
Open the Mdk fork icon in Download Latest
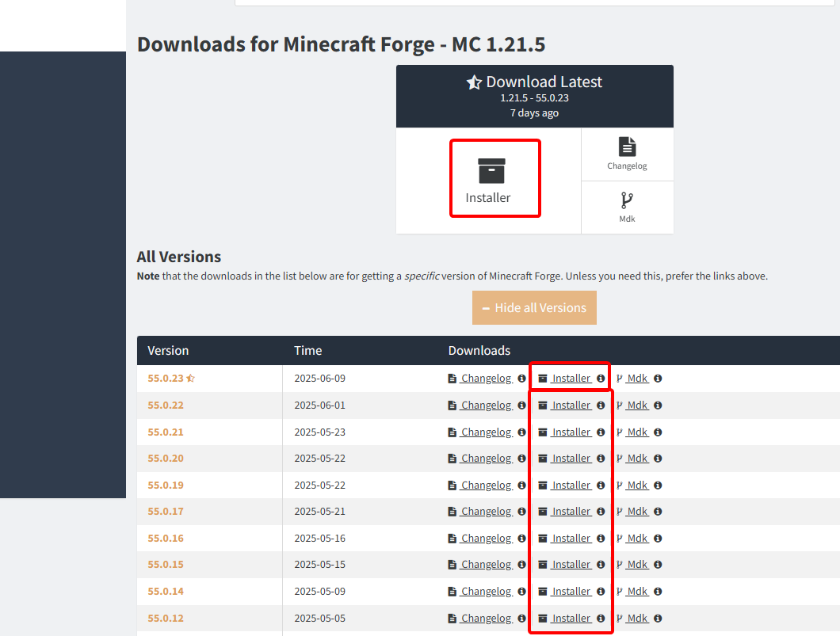coord(627,200)
